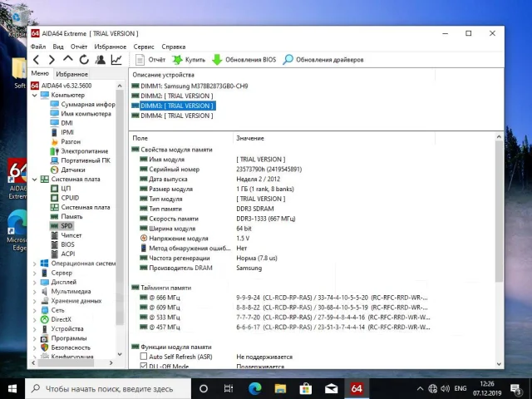Open File Explorer from the taskbar
This screenshot has height=399, width=532.
tap(280, 389)
